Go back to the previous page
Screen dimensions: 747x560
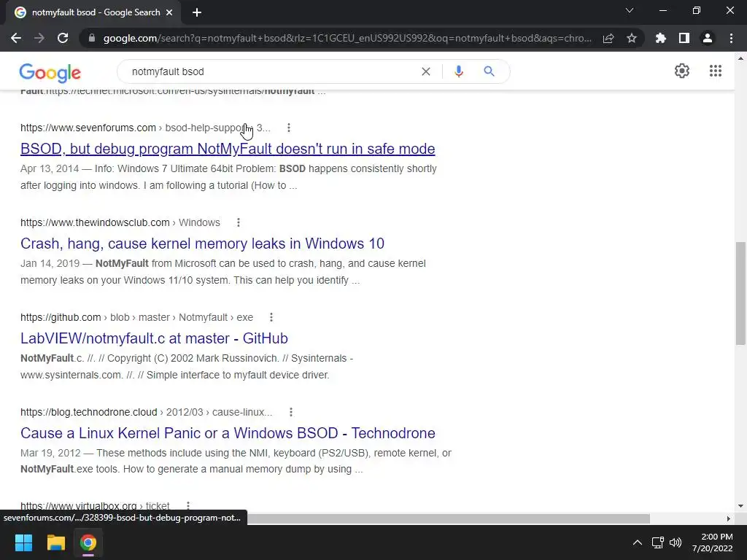[x=16, y=38]
